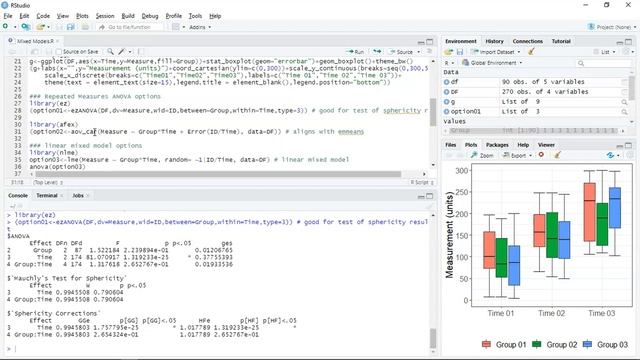Remove the current plot red icon
This screenshot has height=360, width=640.
tap(541, 155)
